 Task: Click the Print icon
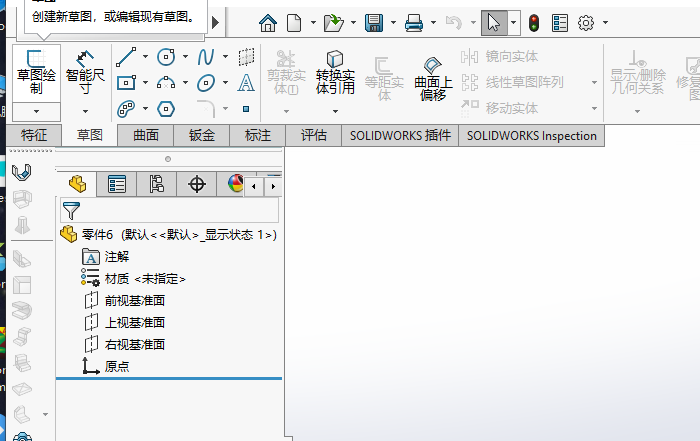pyautogui.click(x=414, y=23)
